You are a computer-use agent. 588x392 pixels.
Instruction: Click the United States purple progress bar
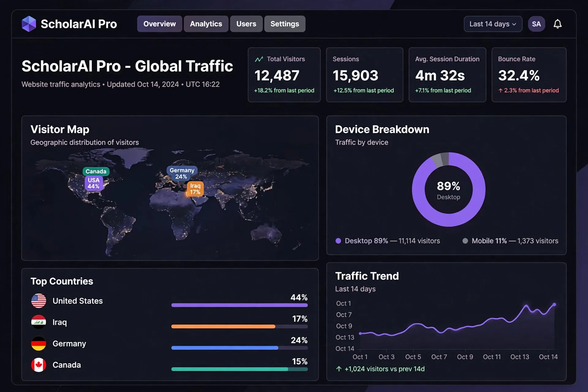(x=239, y=305)
